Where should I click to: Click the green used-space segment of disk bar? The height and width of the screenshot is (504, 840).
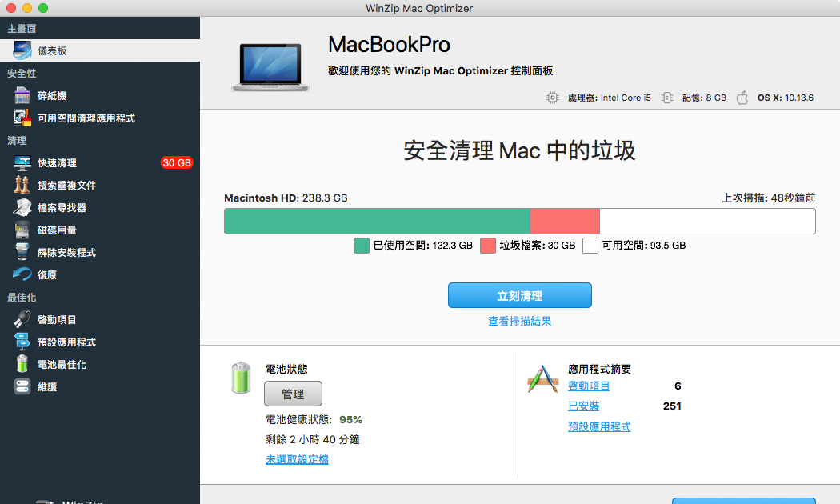coord(377,222)
